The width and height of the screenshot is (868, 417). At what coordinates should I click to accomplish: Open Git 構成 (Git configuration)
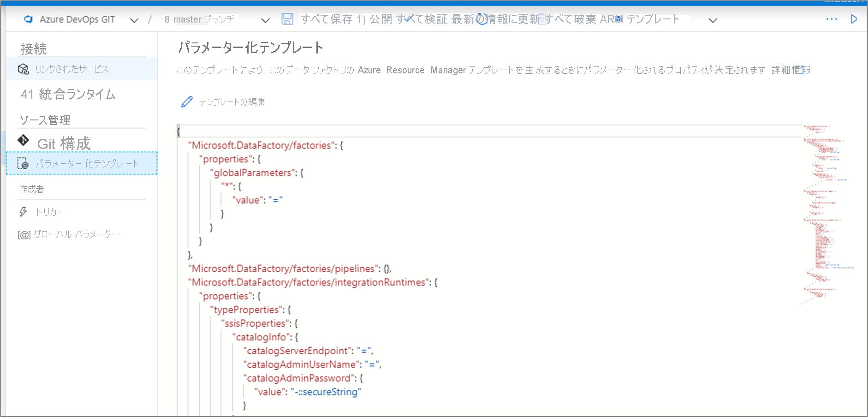(64, 144)
